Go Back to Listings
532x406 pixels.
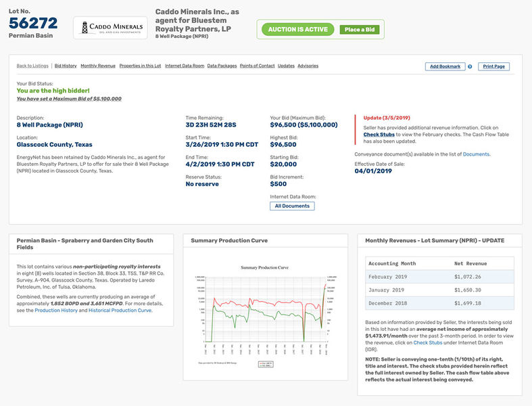pos(32,66)
